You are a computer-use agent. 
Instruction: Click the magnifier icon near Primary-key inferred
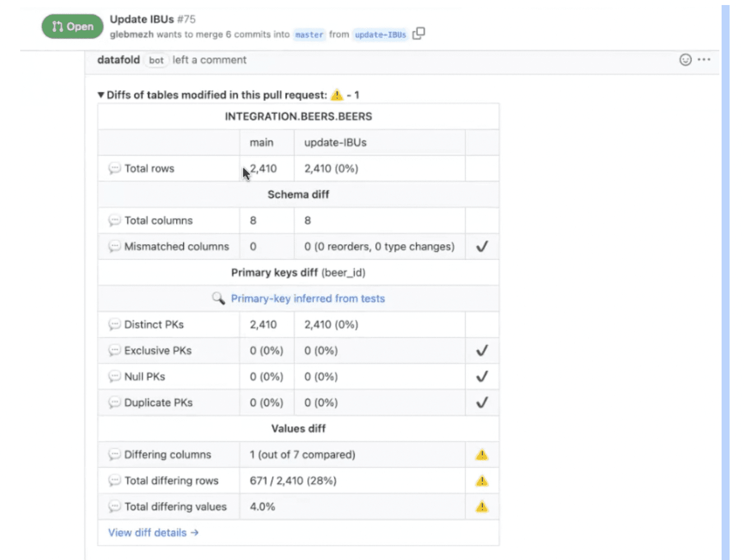click(x=218, y=298)
